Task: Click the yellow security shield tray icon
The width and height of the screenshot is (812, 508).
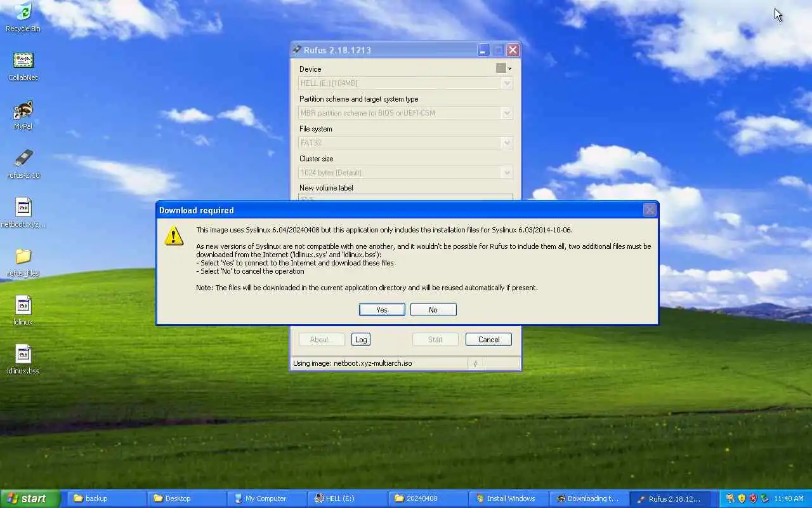Action: coord(742,498)
